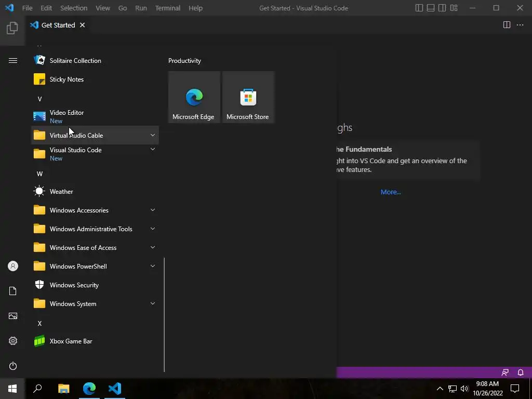This screenshot has width=532, height=399.
Task: Click the Power icon in Start
Action: [x=13, y=366]
